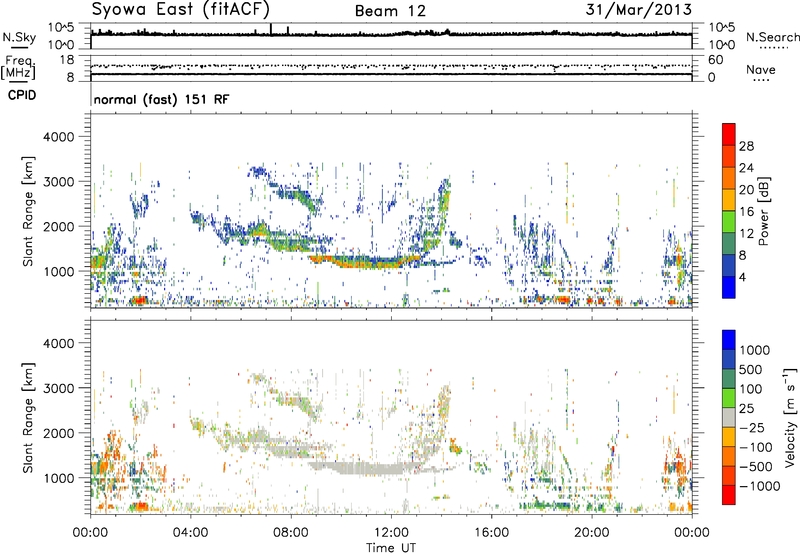This screenshot has width=800, height=554.
Task: Click the plot title 'Syowa East (fitACF)'
Action: click(x=180, y=9)
